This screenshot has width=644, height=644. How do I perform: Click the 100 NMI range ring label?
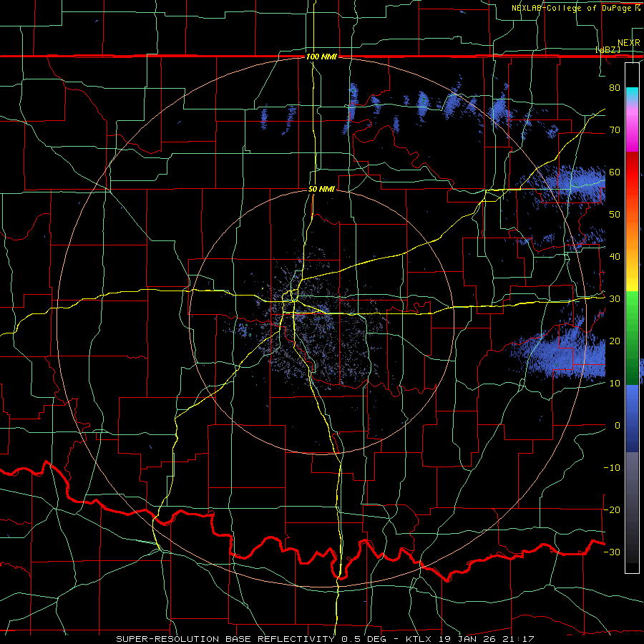(x=321, y=57)
